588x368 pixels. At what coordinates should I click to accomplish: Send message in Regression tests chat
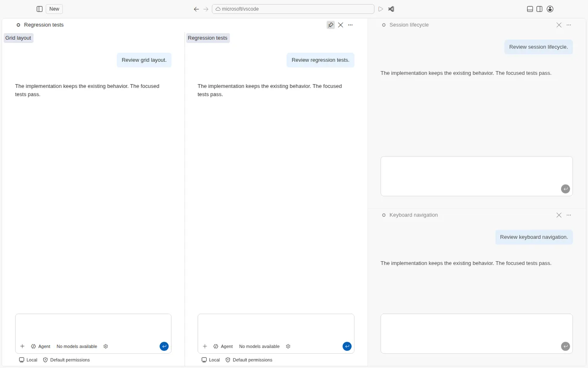pyautogui.click(x=347, y=347)
